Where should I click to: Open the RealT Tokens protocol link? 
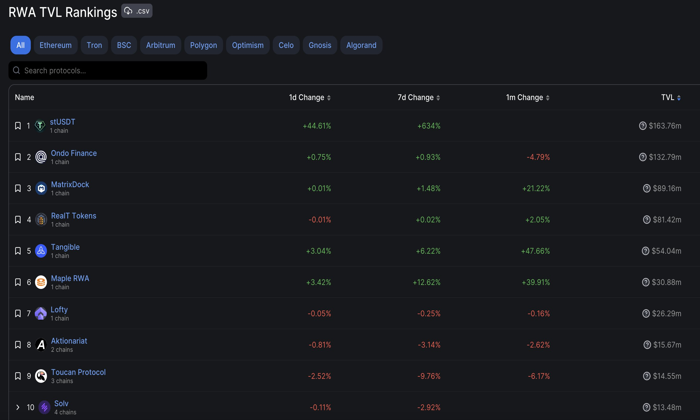74,216
